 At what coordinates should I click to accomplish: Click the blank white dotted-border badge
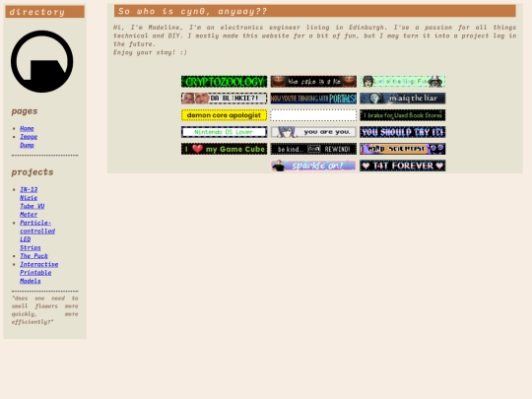[x=313, y=115]
